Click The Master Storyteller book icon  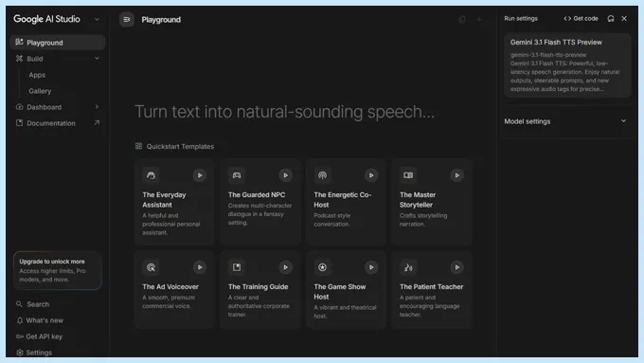point(408,175)
